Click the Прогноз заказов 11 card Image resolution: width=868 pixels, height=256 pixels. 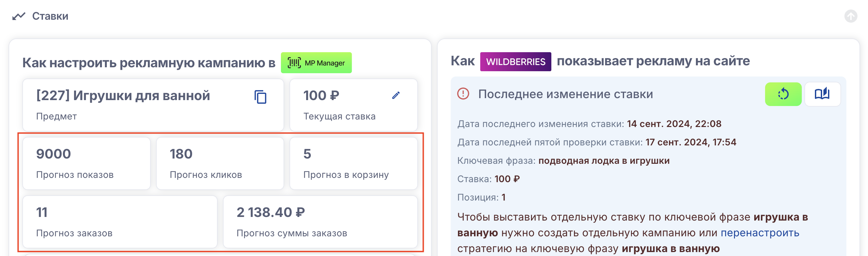120,222
